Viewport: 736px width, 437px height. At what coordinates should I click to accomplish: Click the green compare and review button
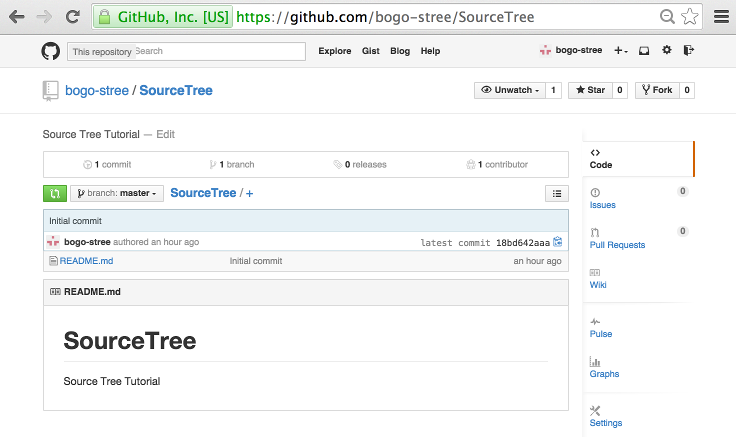55,193
